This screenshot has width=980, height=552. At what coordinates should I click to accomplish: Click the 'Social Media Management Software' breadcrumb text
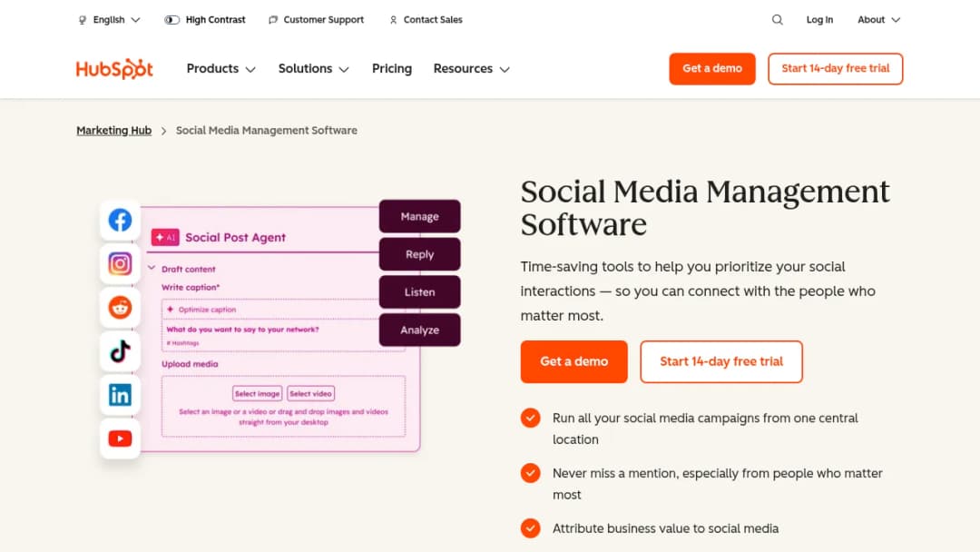[x=266, y=130]
